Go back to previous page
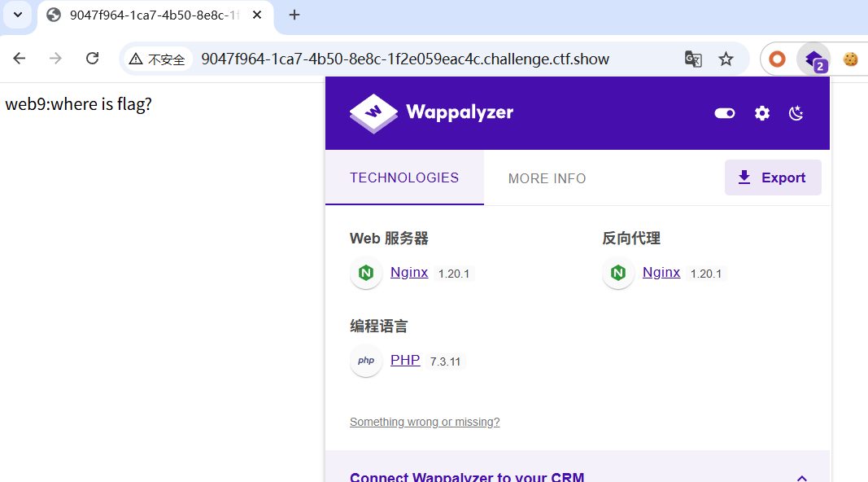 click(20, 59)
